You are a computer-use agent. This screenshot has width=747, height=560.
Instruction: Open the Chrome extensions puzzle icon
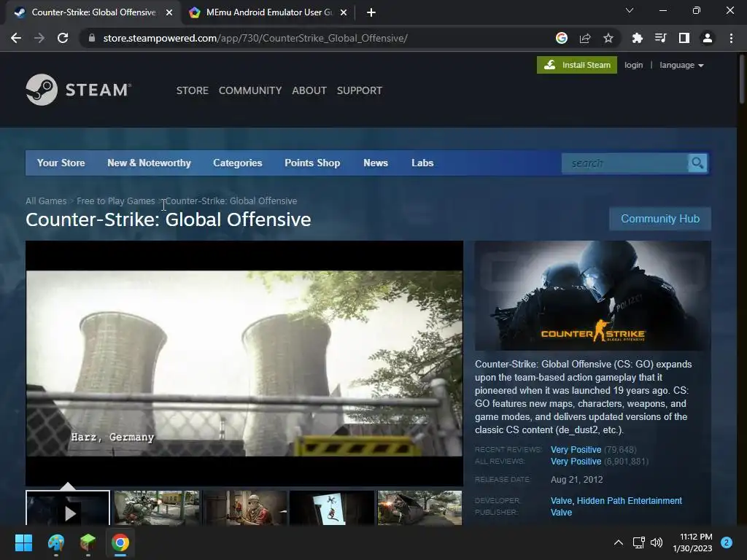(x=637, y=38)
